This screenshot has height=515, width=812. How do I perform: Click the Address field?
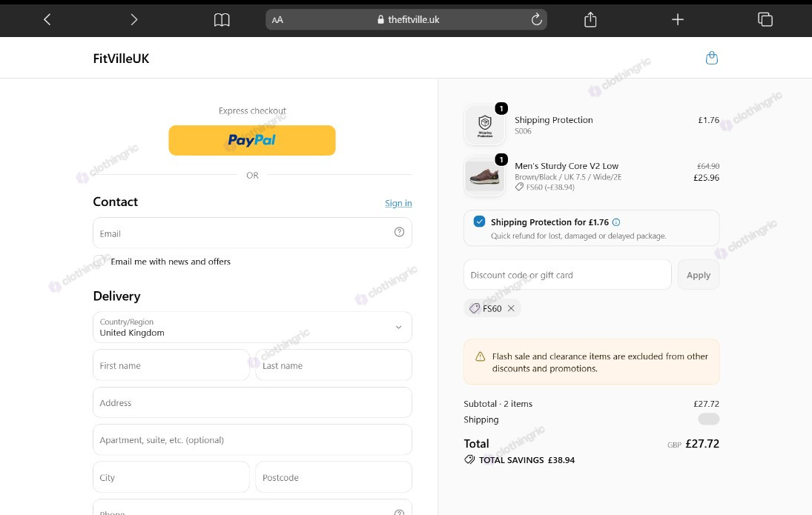pos(252,402)
